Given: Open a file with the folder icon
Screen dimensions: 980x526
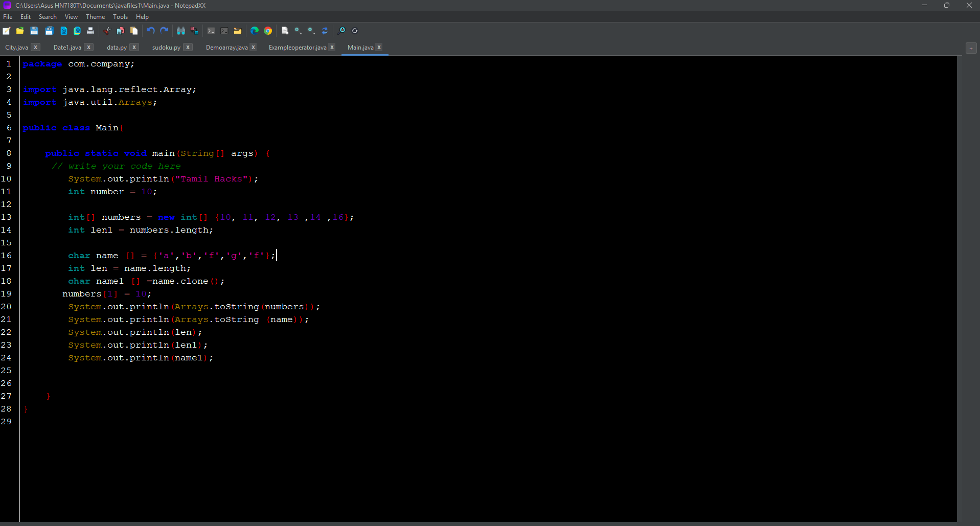Looking at the screenshot, I should [20, 31].
